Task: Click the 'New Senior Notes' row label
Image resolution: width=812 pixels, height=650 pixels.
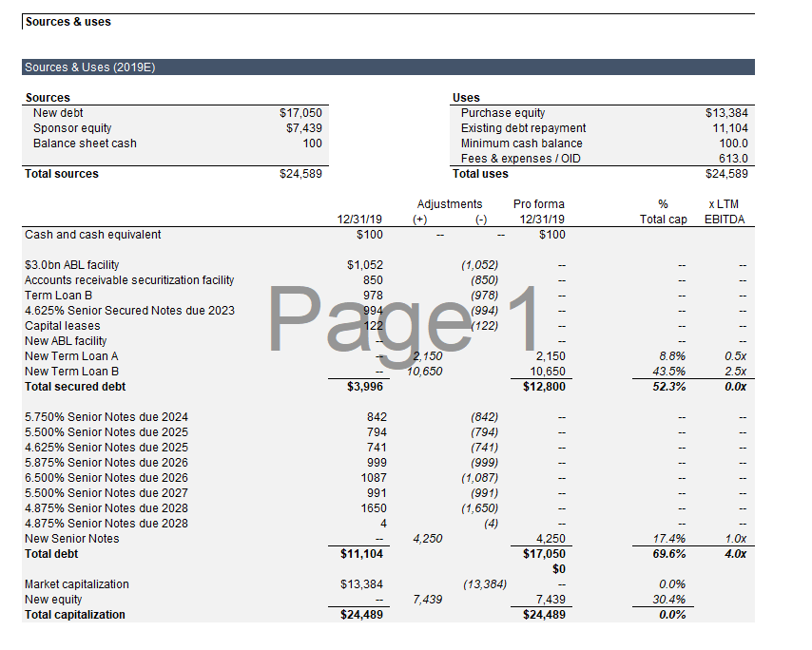Action: tap(71, 539)
